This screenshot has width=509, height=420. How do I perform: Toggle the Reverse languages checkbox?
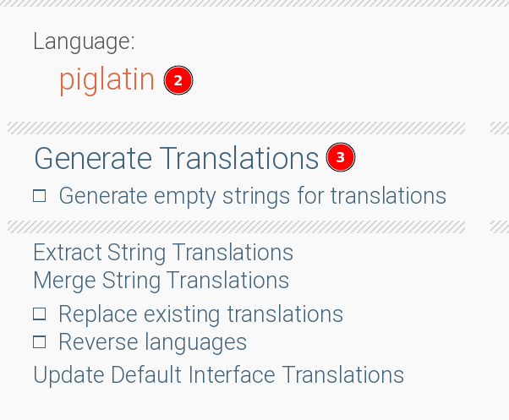tap(39, 342)
